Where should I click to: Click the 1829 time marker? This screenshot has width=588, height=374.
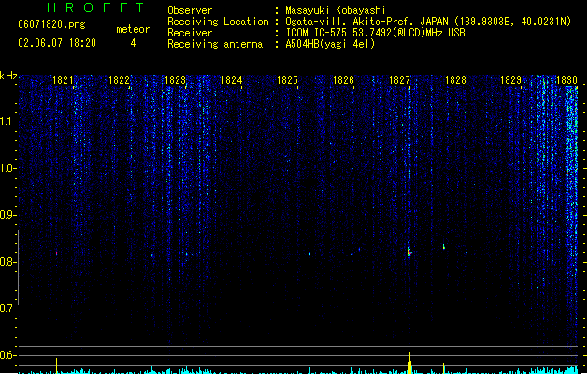tap(510, 80)
